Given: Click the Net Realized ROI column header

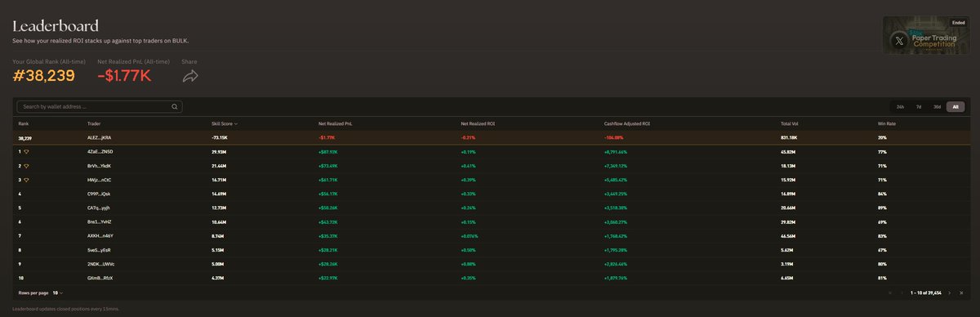Looking at the screenshot, I should pos(478,124).
